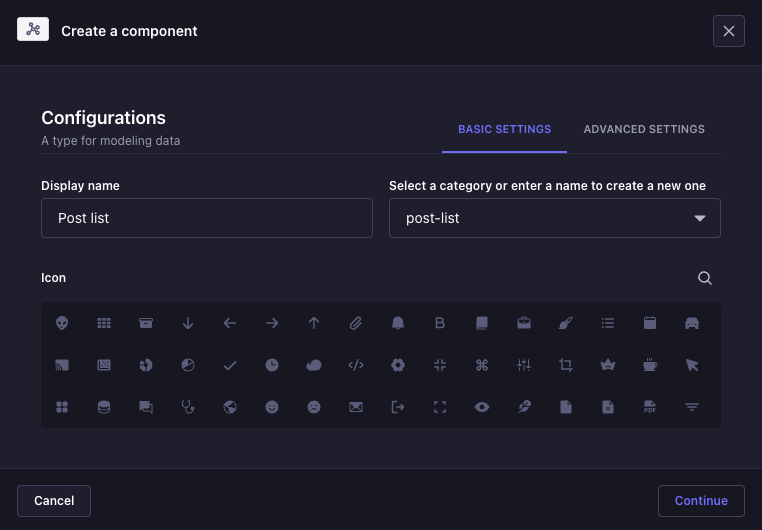Open the Basic Settings tab
The width and height of the screenshot is (762, 530).
[x=504, y=129]
